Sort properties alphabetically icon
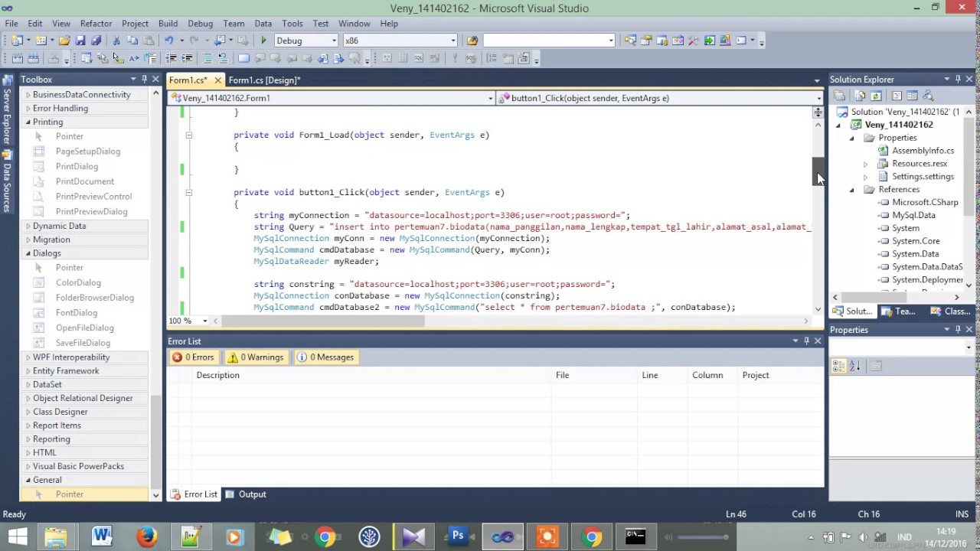The height and width of the screenshot is (551, 980). 855,366
